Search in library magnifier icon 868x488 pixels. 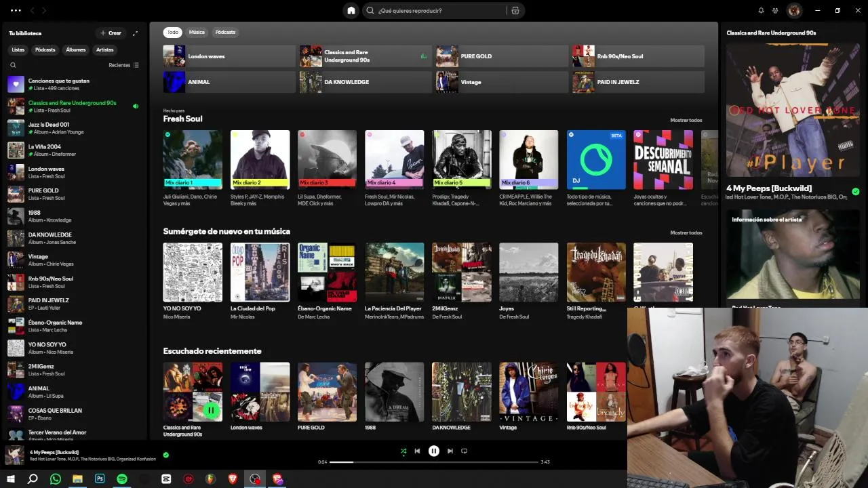13,66
